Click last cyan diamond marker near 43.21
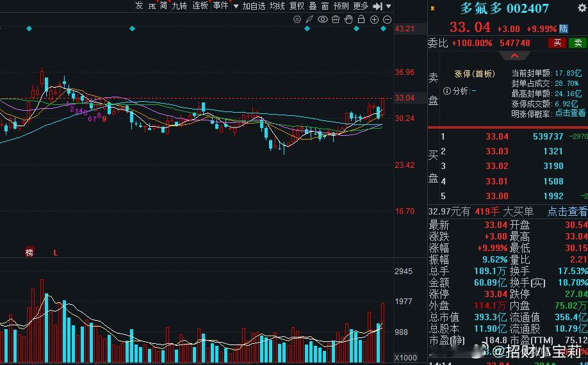The image size is (588, 365). [x=383, y=28]
